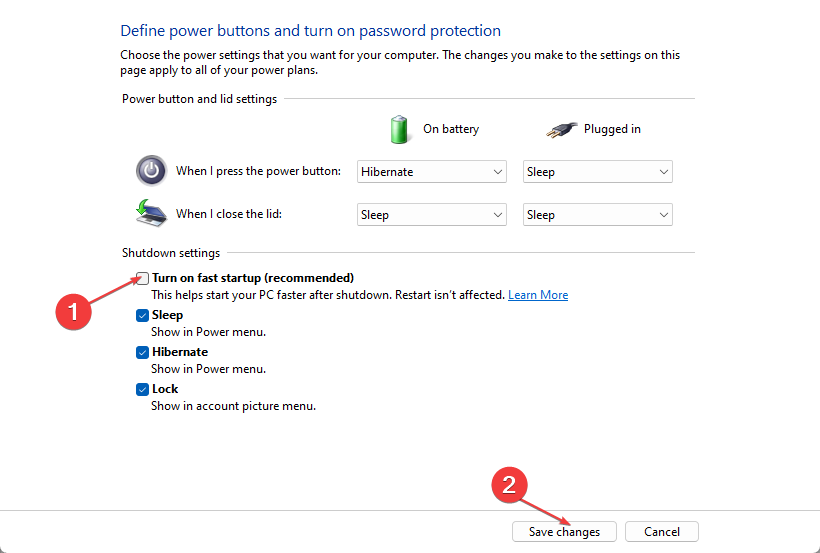Enable Turn on fast startup checkbox
This screenshot has width=820, height=553.
click(x=142, y=278)
